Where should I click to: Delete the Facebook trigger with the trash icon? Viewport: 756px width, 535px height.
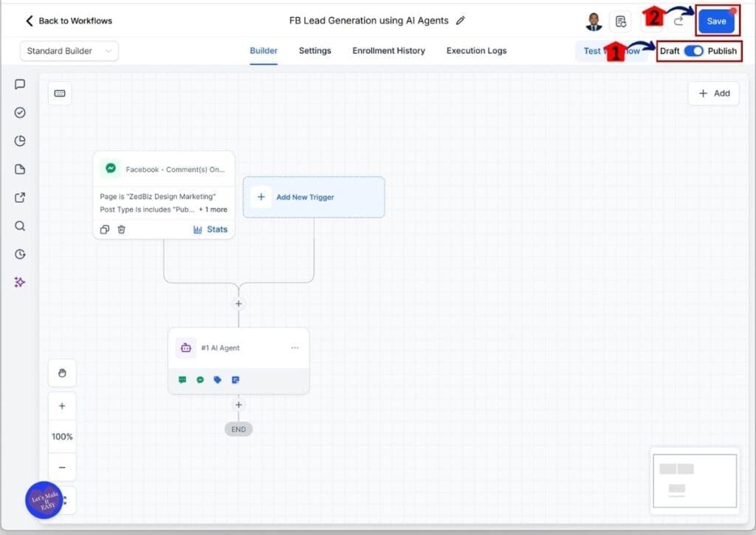(x=122, y=229)
